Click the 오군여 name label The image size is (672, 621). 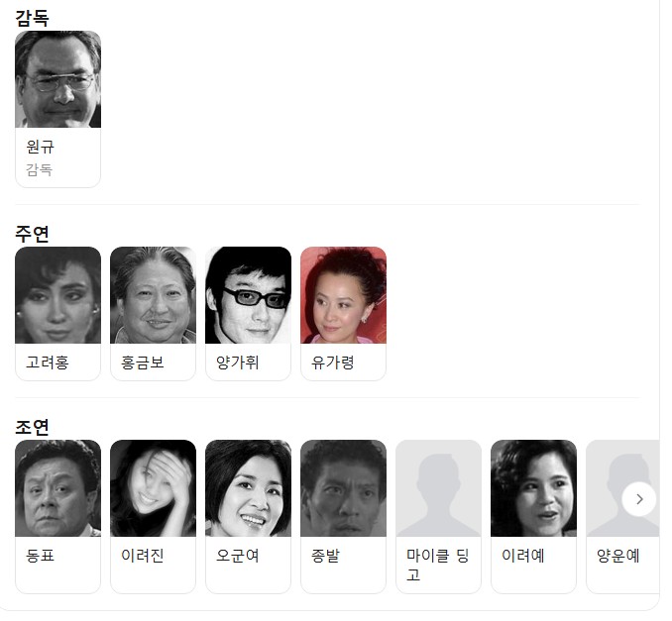coord(238,556)
